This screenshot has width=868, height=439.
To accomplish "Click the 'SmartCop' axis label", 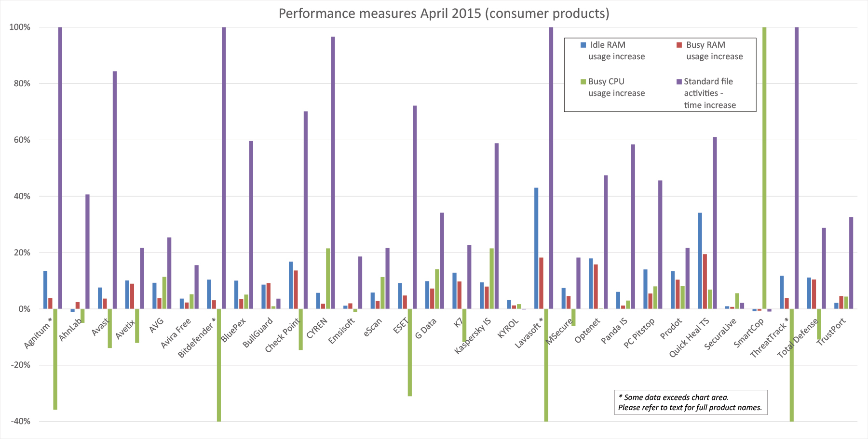I will [x=748, y=333].
